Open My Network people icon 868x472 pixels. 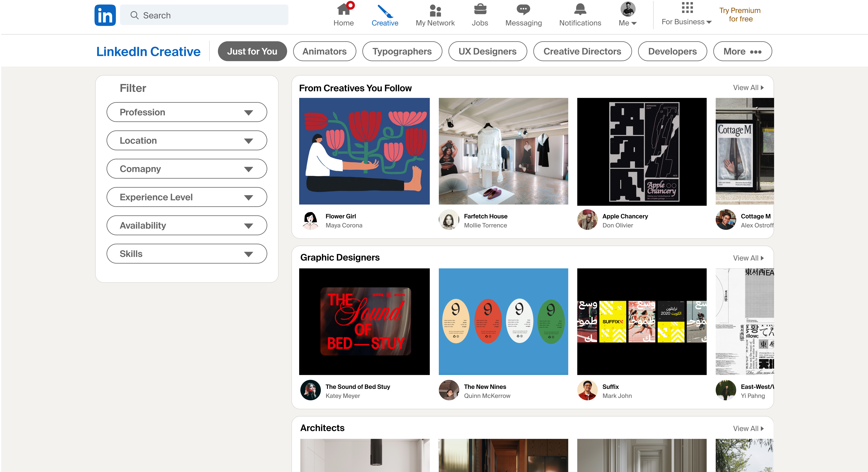click(x=435, y=10)
